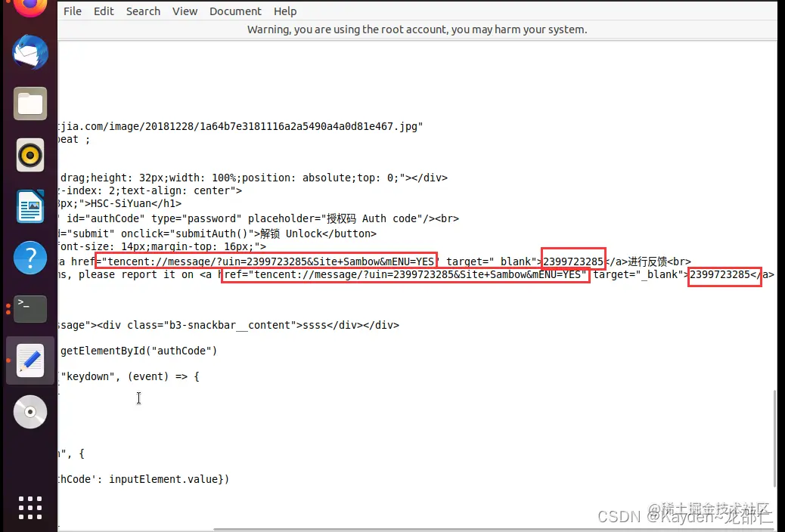Click the "please report it on" line
This screenshot has height=532, width=785.
coord(416,275)
